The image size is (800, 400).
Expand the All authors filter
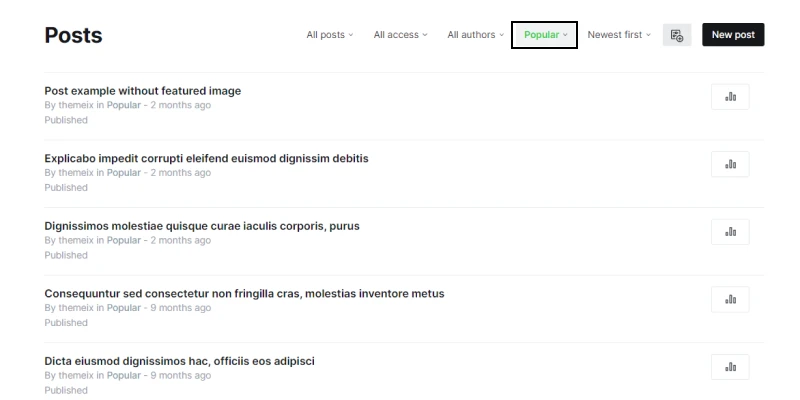click(x=476, y=35)
